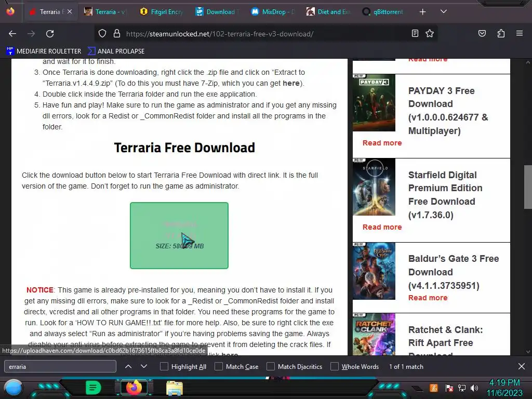Click the taskbar clock 4:19 PM

(x=505, y=383)
